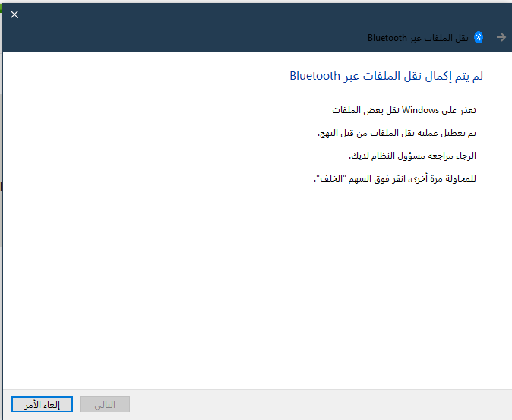Click the إلغاء الأمر (Cancel) button
The height and width of the screenshot is (420, 512).
pyautogui.click(x=42, y=405)
